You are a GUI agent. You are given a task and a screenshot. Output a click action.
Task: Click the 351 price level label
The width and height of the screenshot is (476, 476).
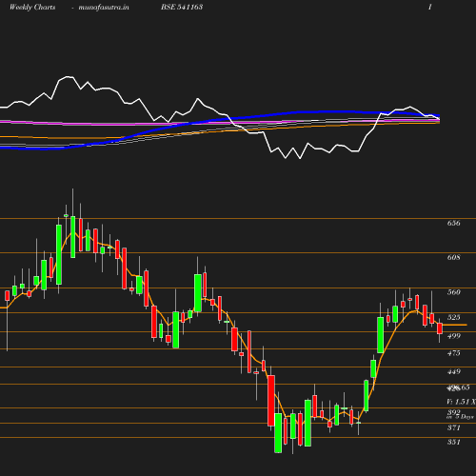click(x=453, y=442)
